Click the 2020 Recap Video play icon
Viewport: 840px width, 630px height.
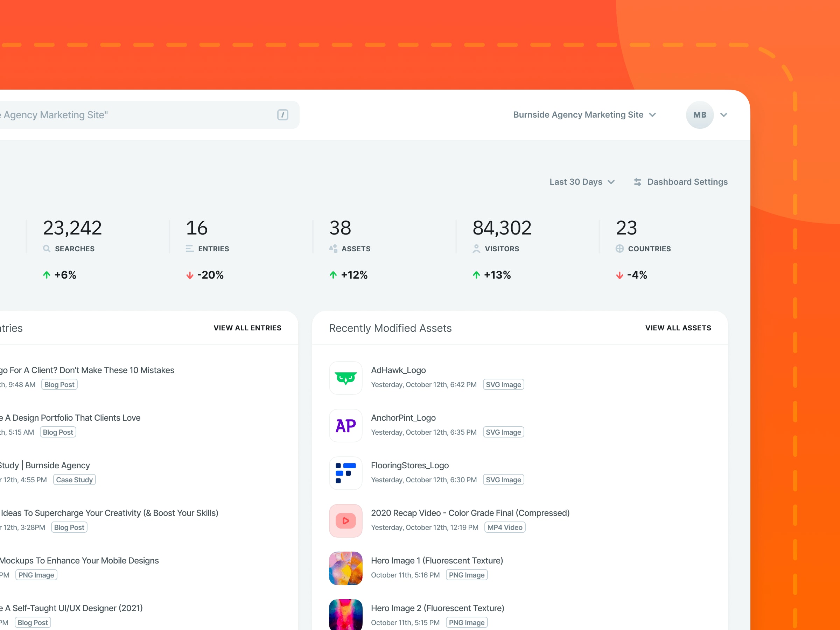[345, 521]
